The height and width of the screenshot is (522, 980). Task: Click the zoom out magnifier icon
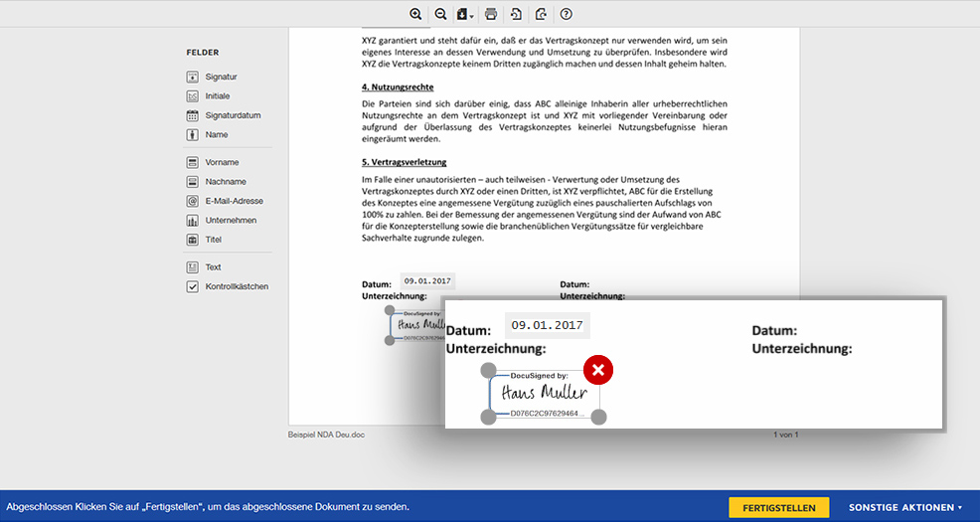(440, 14)
